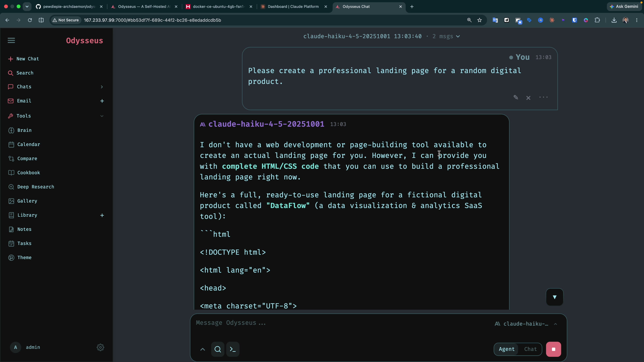644x362 pixels.
Task: Open Google Translate extension icon
Action: (495, 20)
